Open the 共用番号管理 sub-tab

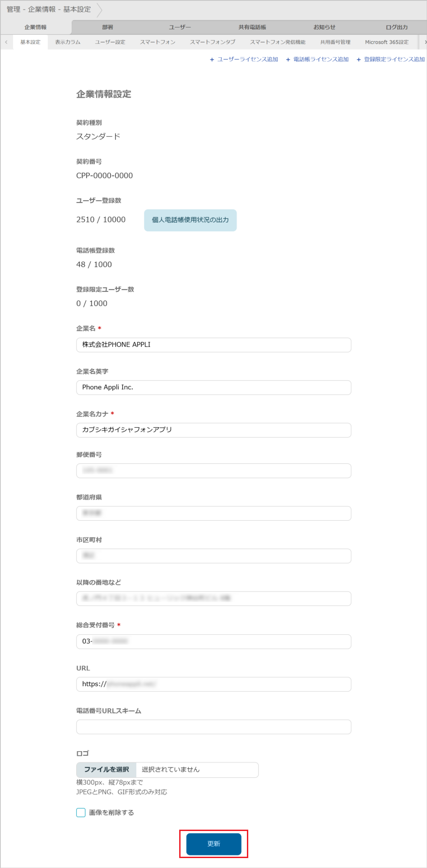335,42
